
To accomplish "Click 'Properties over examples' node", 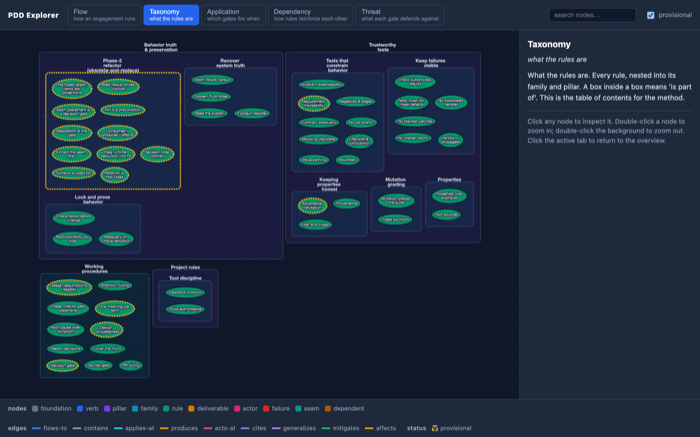I will pyautogui.click(x=450, y=196).
